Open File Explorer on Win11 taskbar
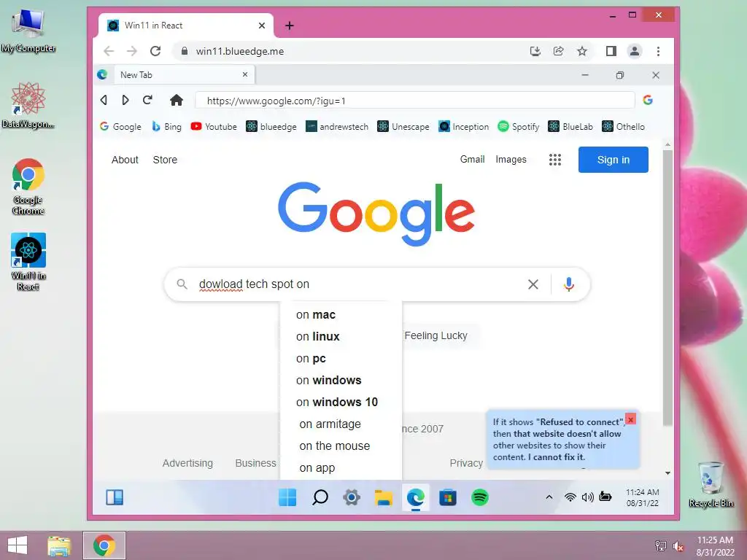Screen dimensions: 747x560 pos(384,497)
